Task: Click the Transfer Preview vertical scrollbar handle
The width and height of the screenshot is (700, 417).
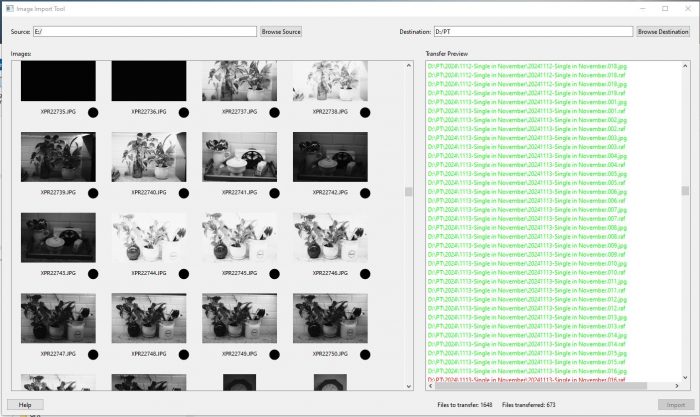Action: pyautogui.click(x=685, y=191)
